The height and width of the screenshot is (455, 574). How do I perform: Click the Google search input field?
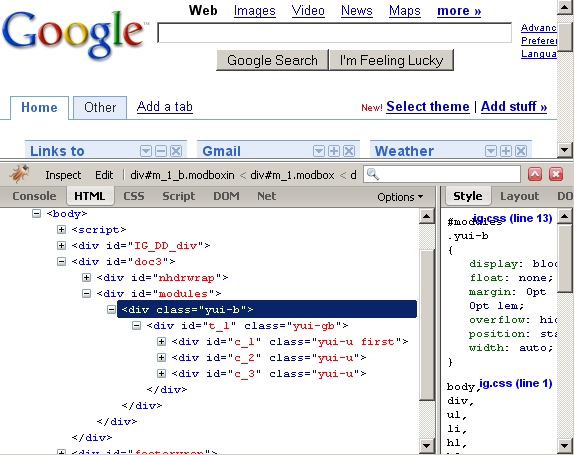pyautogui.click(x=335, y=33)
